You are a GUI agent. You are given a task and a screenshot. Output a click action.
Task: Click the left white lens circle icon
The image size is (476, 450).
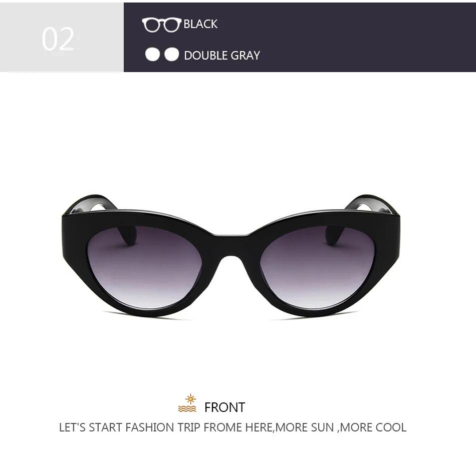pos(152,55)
